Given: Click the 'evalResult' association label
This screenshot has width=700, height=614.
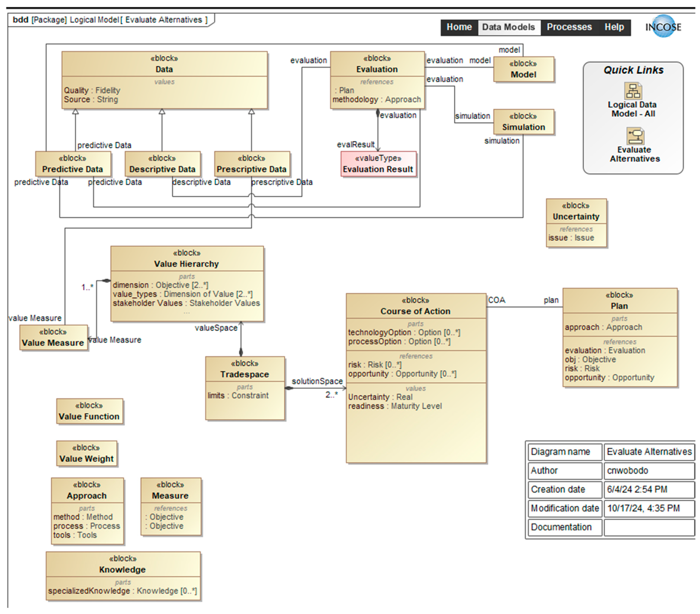Looking at the screenshot, I should [x=356, y=144].
